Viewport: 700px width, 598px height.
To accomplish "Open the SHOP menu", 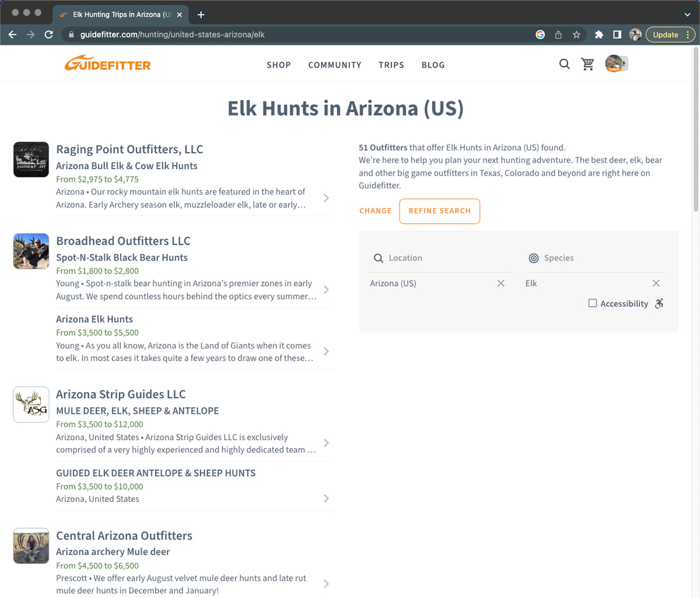I will [x=279, y=65].
